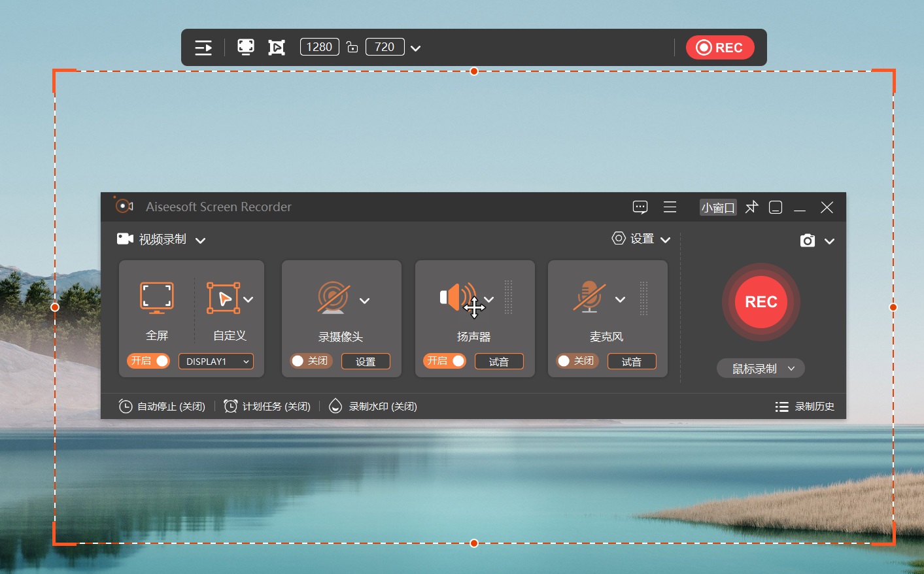Screen dimensions: 924x574
Task: Open the feedback message icon in the title bar
Action: coord(640,207)
